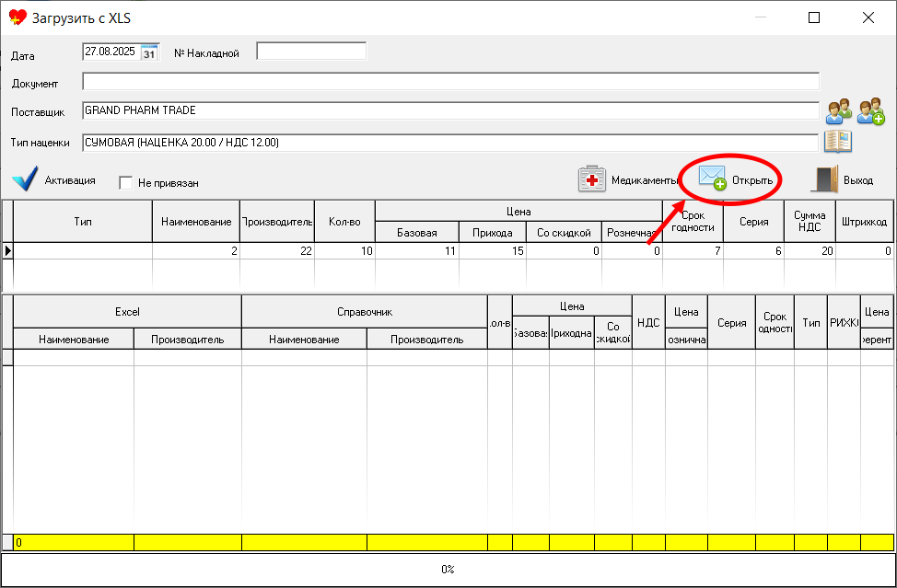
Task: Toggle the Не привязан checkbox
Action: (126, 183)
